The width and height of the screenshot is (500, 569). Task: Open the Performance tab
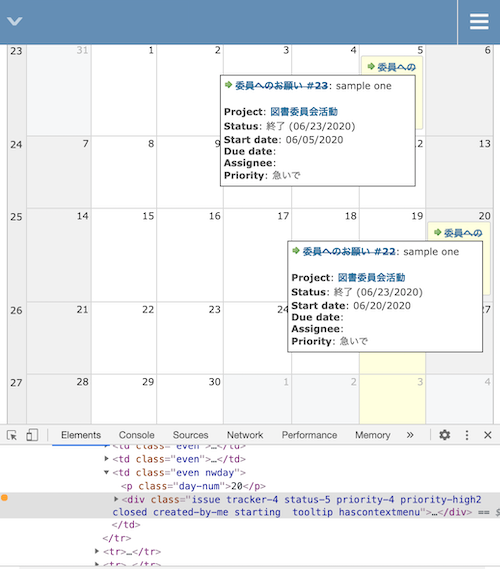coord(310,435)
